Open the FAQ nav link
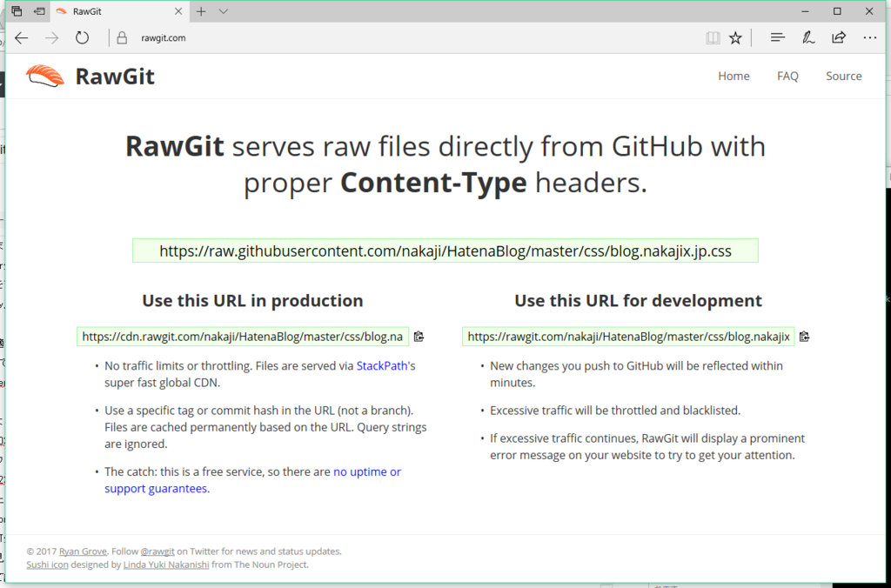This screenshot has height=588, width=891. (787, 77)
